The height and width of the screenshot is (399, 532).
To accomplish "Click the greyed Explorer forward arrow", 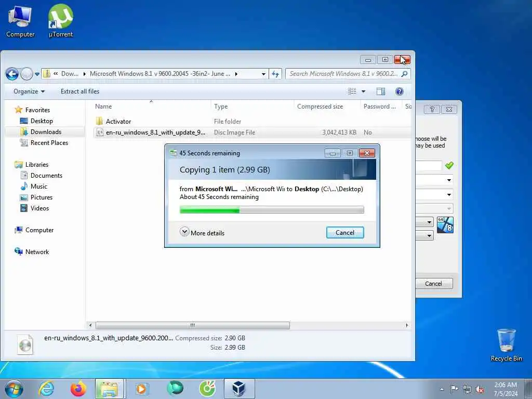I will [x=26, y=74].
